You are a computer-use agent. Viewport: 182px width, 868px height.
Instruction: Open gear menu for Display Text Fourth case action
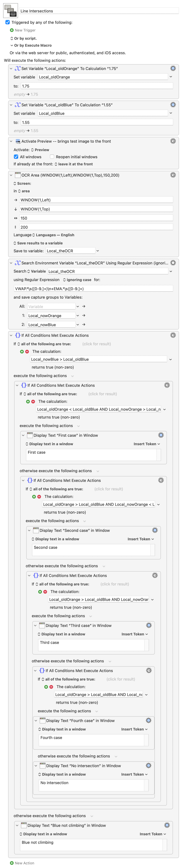click(148, 720)
